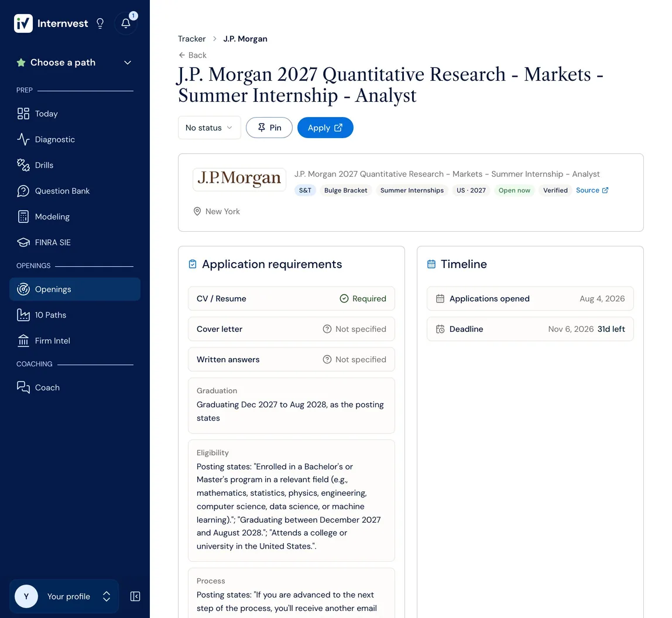Click the Summer Internships tag
This screenshot has height=618, width=672.
[412, 190]
